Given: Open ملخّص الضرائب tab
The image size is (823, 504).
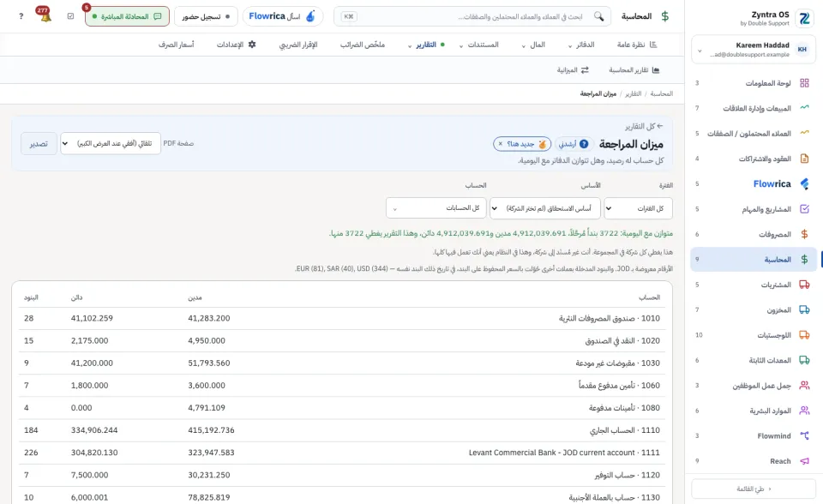Looking at the screenshot, I should 362,45.
